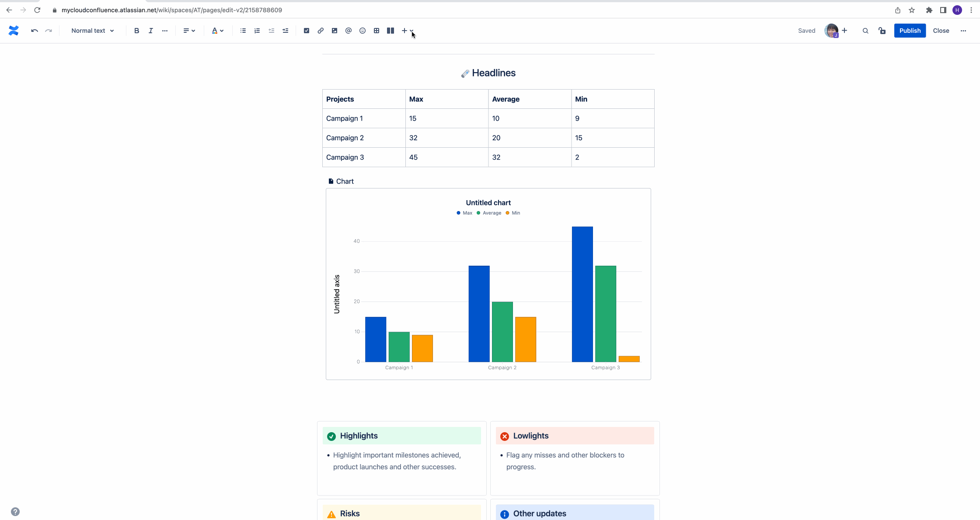The height and width of the screenshot is (520, 980).
Task: Enable numbered list formatting
Action: (x=257, y=31)
